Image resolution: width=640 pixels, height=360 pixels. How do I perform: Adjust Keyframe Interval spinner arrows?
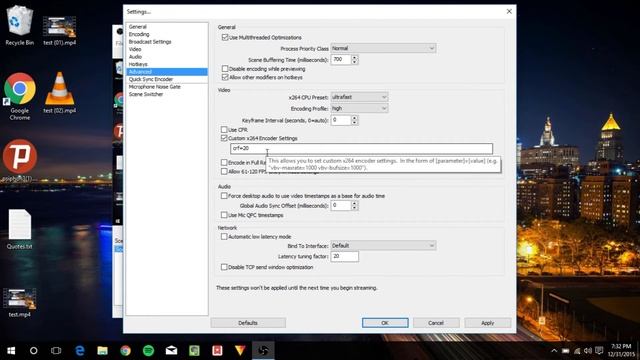pos(354,120)
